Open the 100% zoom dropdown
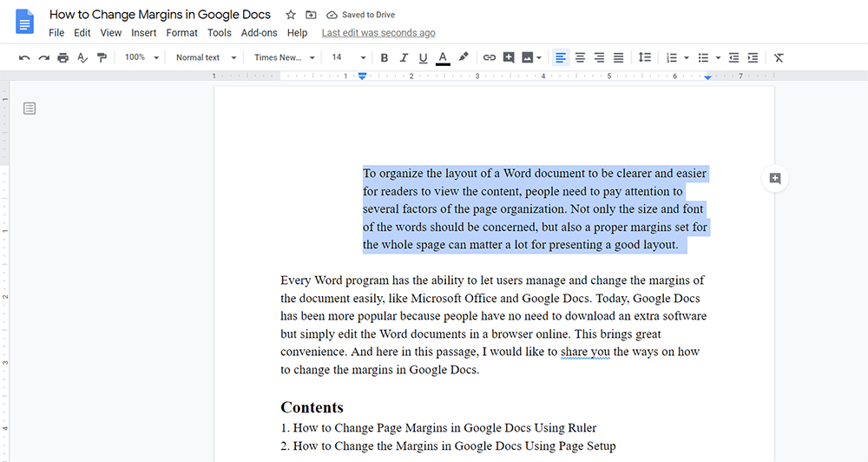 pos(141,57)
